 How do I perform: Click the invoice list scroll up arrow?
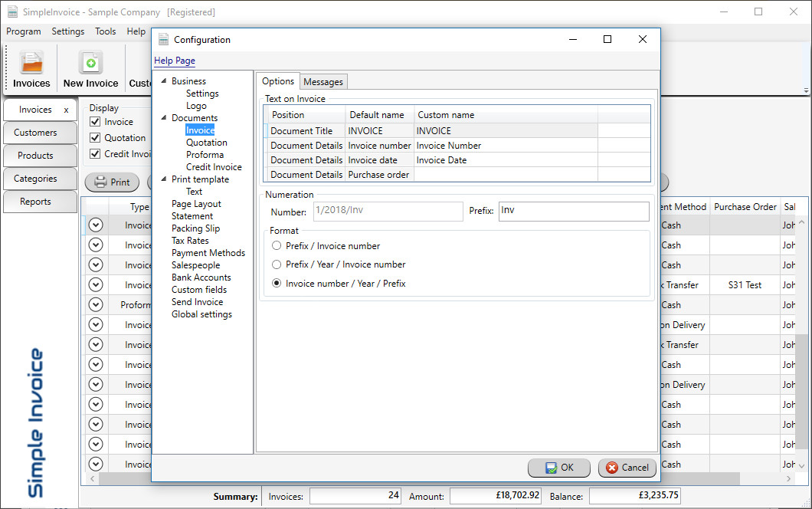[x=801, y=222]
